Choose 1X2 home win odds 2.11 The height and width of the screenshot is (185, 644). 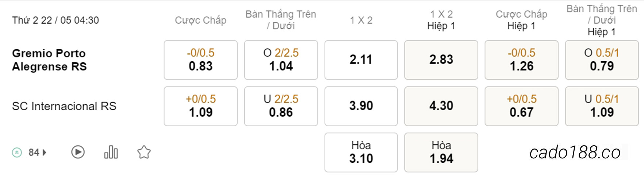pyautogui.click(x=361, y=60)
